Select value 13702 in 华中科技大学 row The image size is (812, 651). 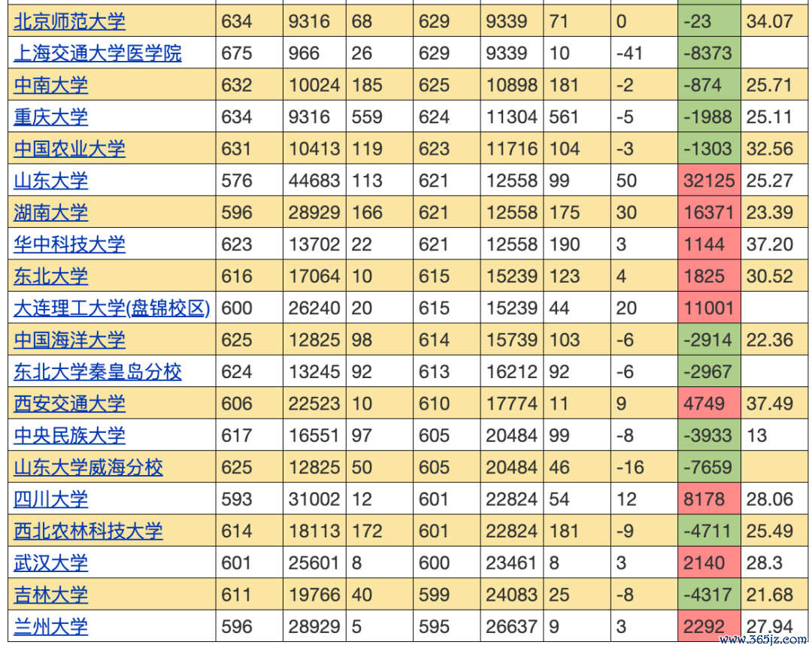[314, 244]
